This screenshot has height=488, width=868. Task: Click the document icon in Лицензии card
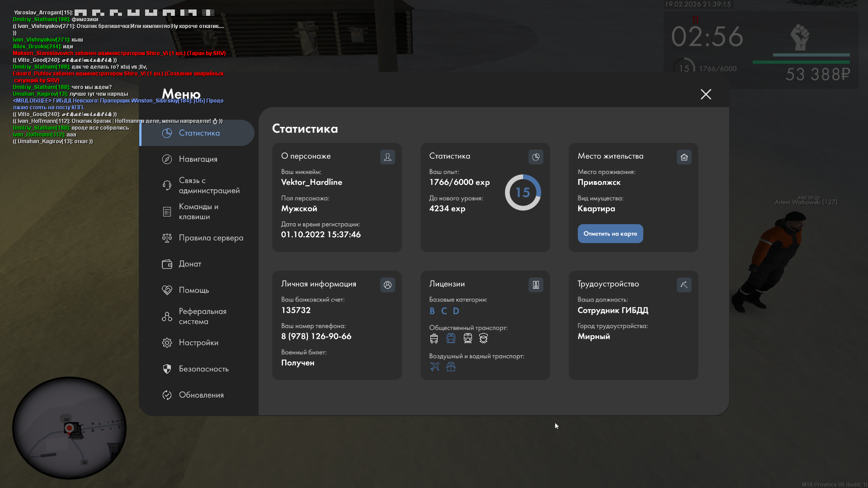(x=536, y=285)
